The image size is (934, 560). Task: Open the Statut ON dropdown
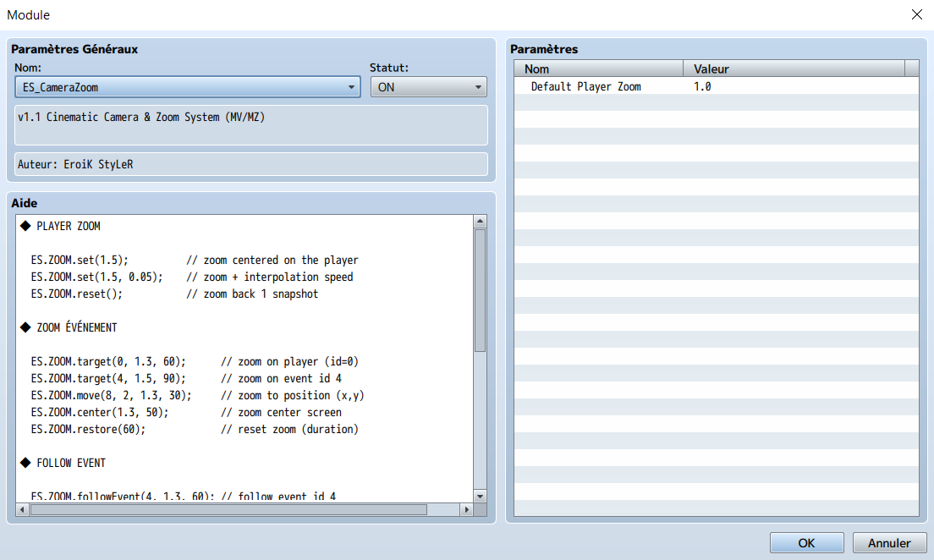428,87
